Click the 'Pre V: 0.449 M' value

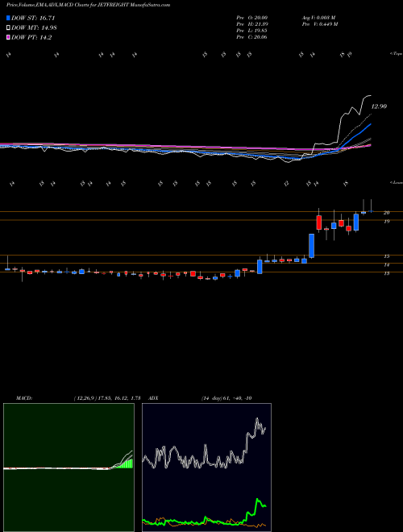tap(319, 24)
